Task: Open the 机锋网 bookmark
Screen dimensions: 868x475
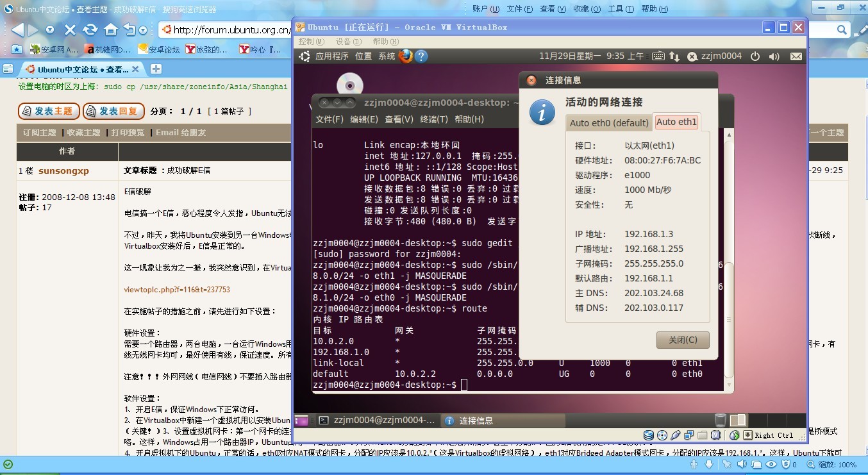Action: point(108,49)
